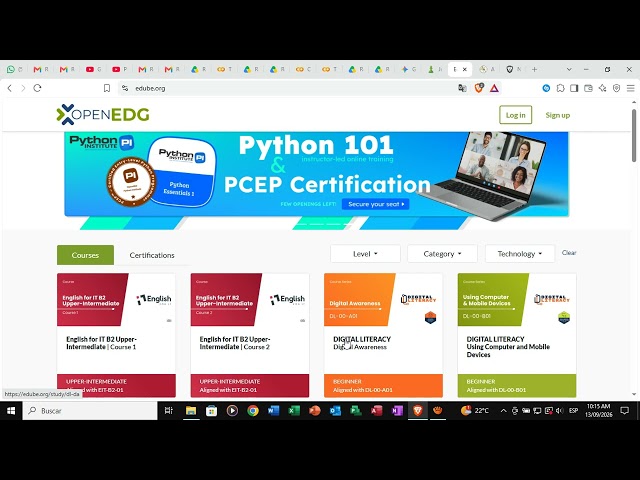Viewport: 640px width, 480px height.
Task: Click the volume speaker tray icon
Action: point(559,411)
